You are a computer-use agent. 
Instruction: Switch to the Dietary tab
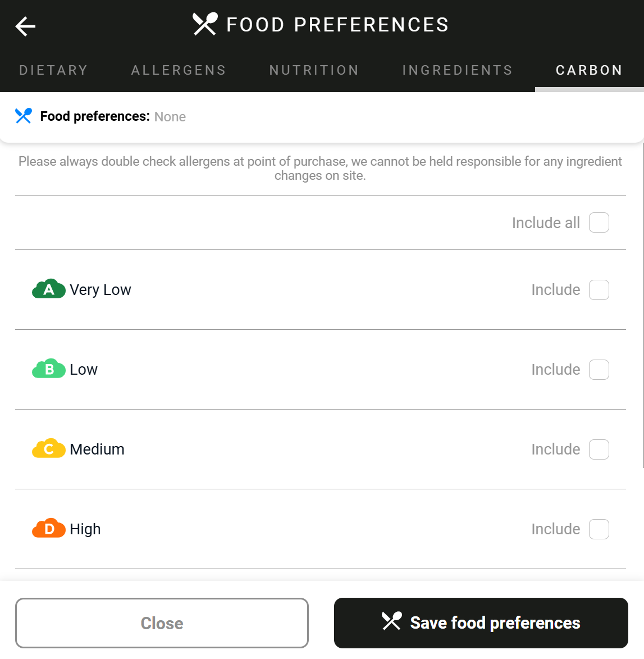(x=53, y=70)
